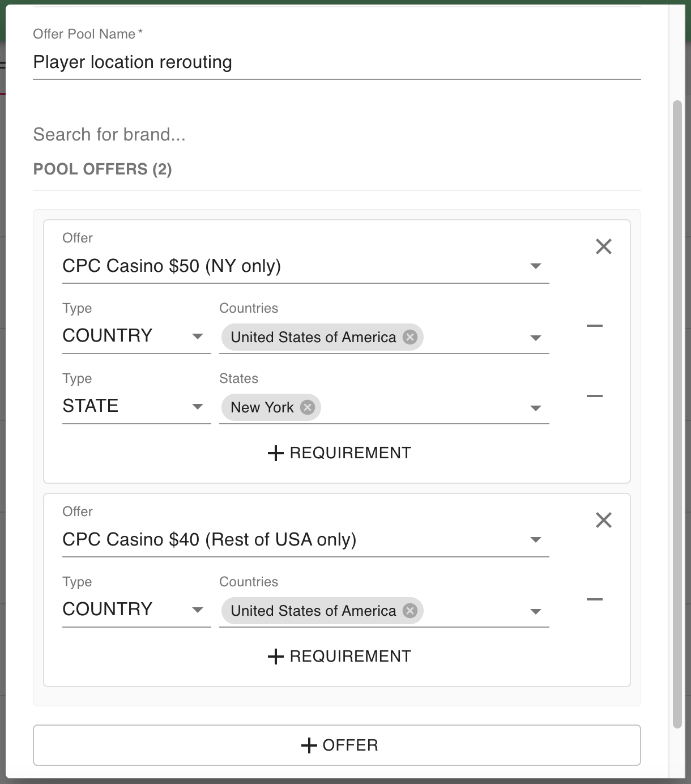This screenshot has height=784, width=691.
Task: Remove New York chip from States
Action: pos(307,407)
